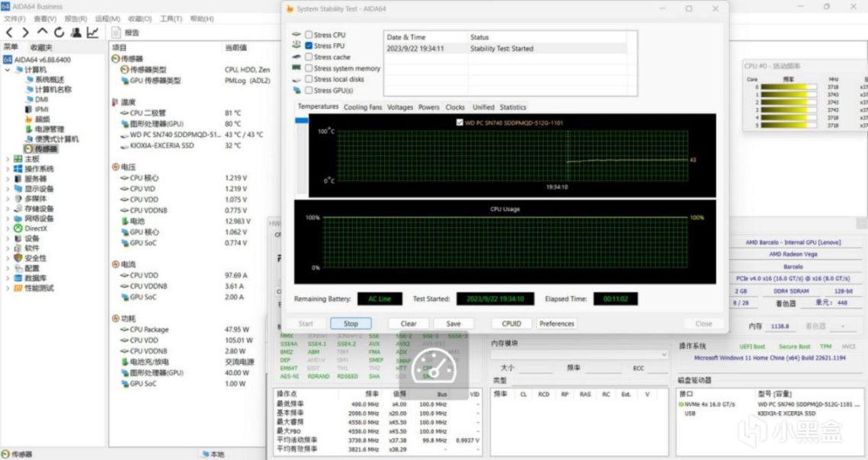Click the user silhouette toolbar icon
Image resolution: width=868 pixels, height=460 pixels.
coord(76,33)
